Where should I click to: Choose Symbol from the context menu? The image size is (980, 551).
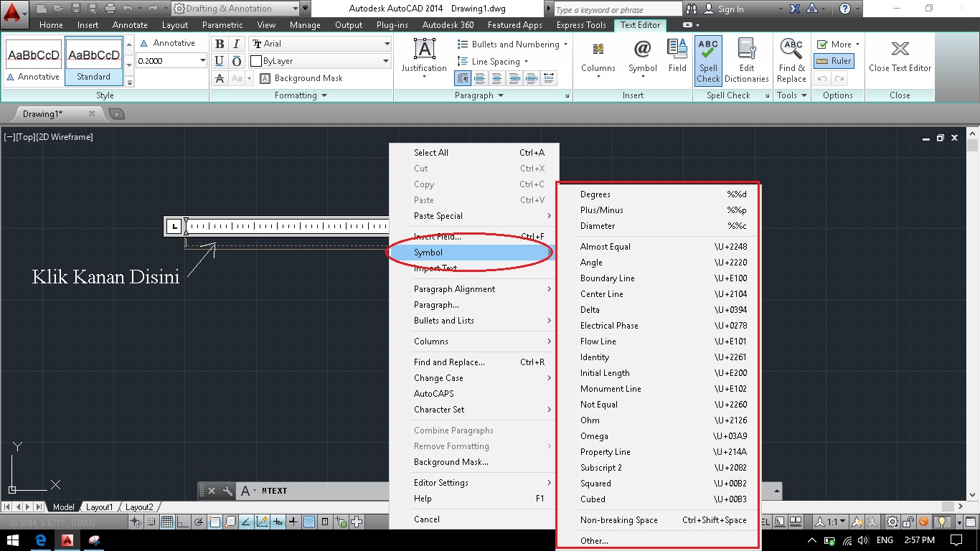tap(428, 252)
